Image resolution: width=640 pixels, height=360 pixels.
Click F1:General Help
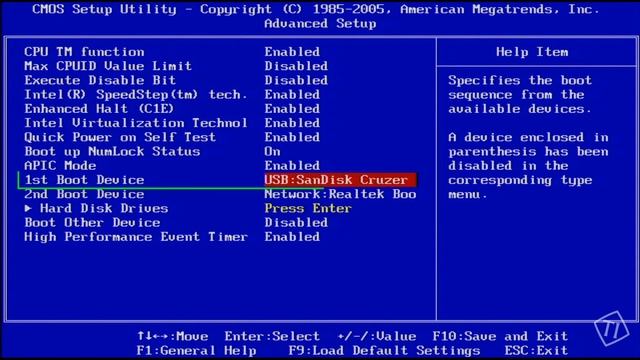tap(196, 351)
